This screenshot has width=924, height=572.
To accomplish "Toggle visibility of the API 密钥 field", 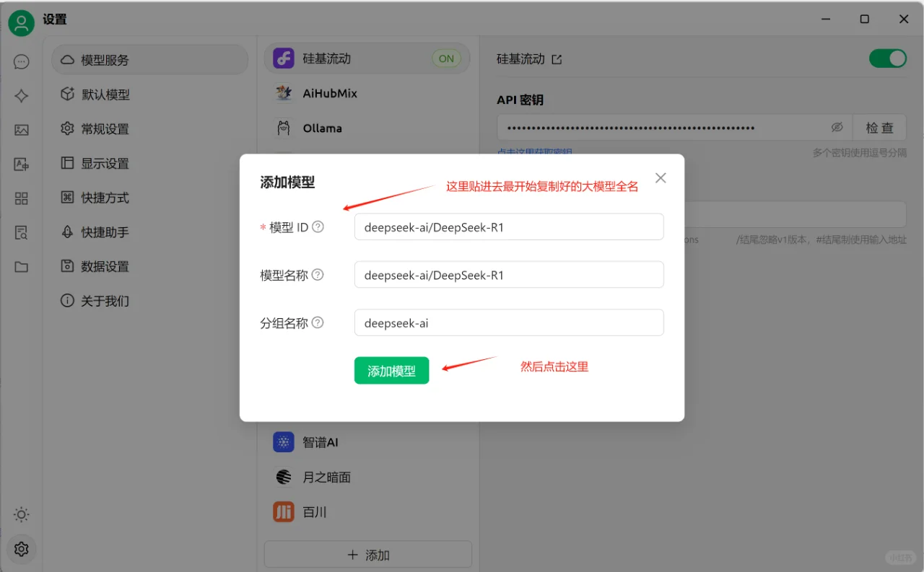I will coord(837,127).
